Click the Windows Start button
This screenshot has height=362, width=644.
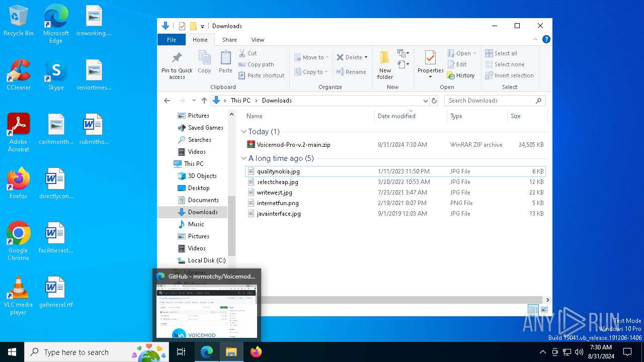click(x=12, y=352)
